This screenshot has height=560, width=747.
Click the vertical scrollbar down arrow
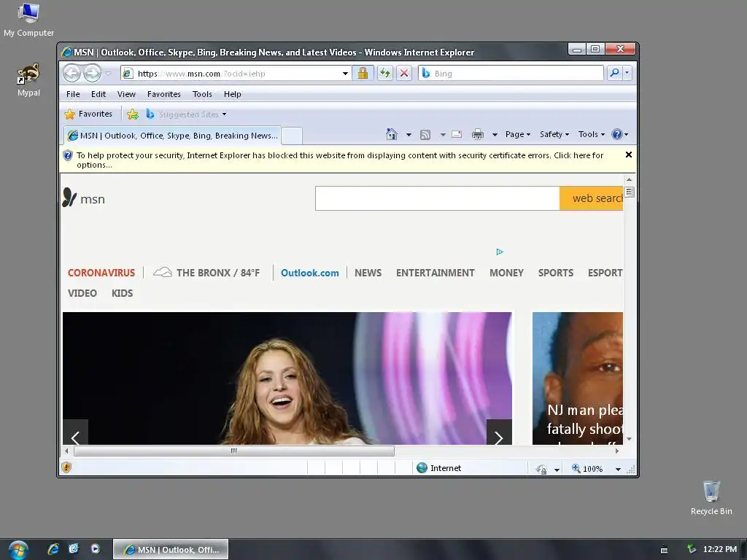point(630,439)
